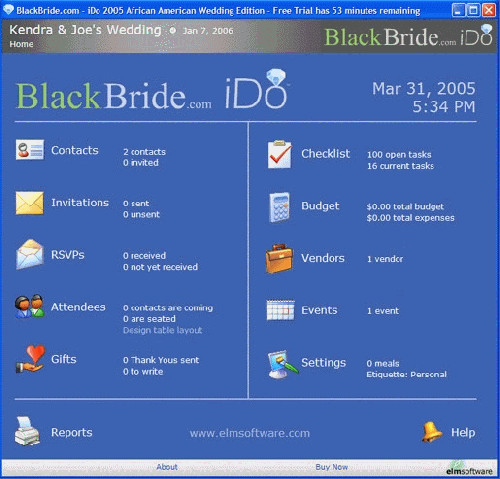500x479 pixels.
Task: Go to Contacts label
Action: 75,150
